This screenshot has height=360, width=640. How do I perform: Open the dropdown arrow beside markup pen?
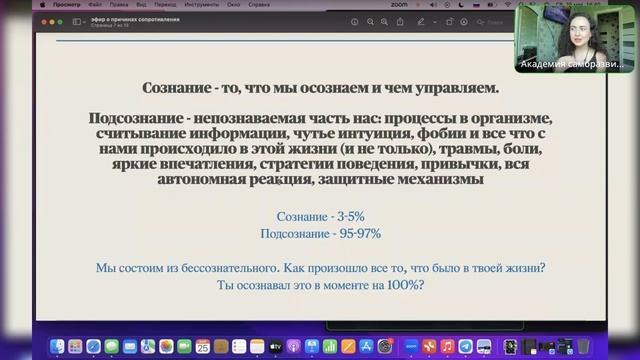tap(435, 22)
